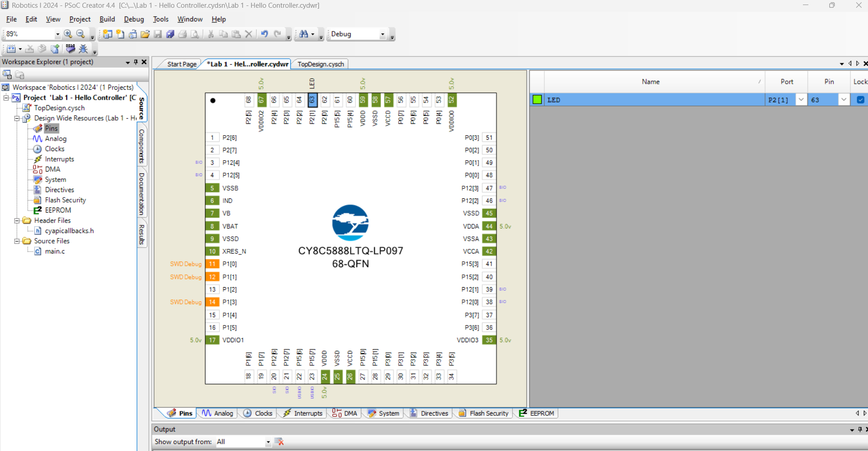
Task: Switch to the Interrupts bottom tab
Action: (303, 413)
